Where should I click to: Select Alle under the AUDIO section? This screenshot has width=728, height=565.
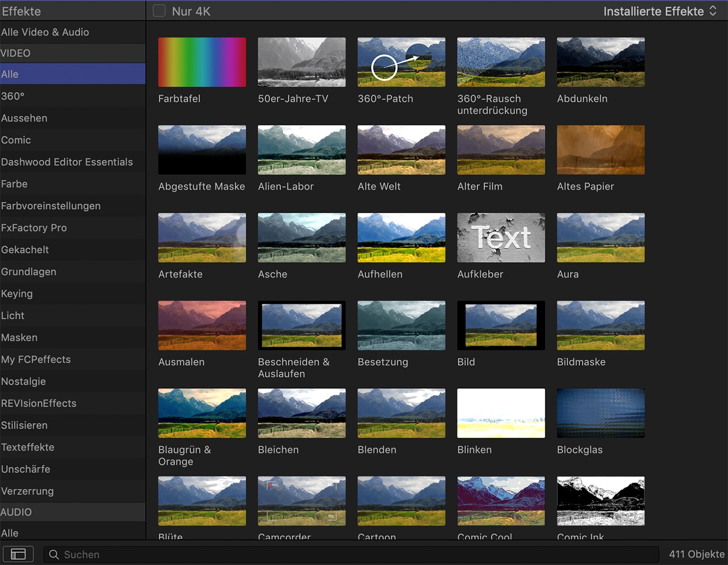tap(10, 533)
